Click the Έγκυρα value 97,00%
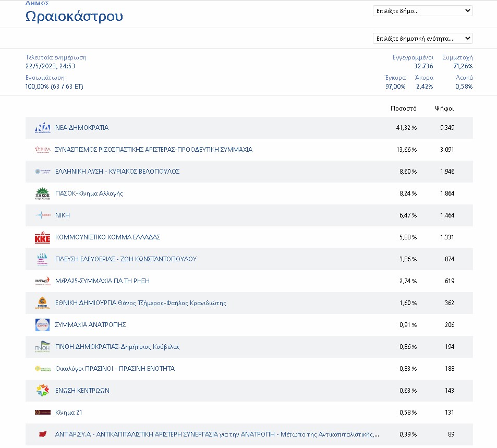Viewport: 497px width, 448px height. coord(395,87)
